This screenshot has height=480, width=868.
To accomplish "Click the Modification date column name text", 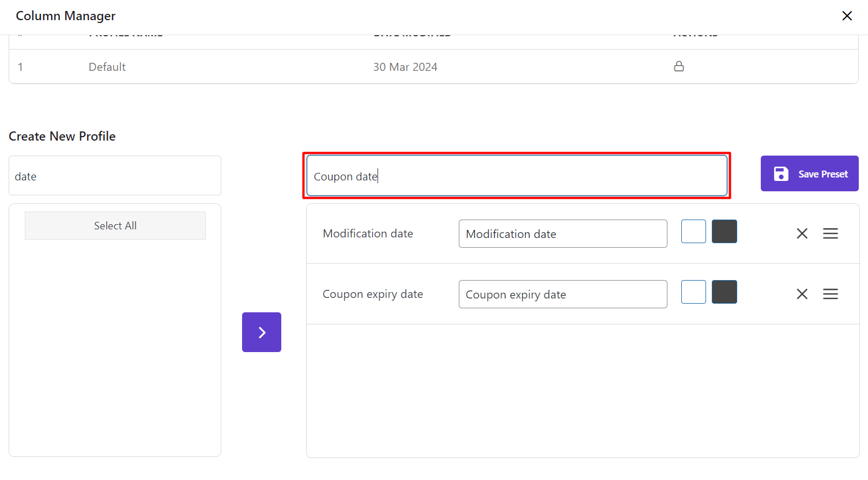I will tap(368, 233).
